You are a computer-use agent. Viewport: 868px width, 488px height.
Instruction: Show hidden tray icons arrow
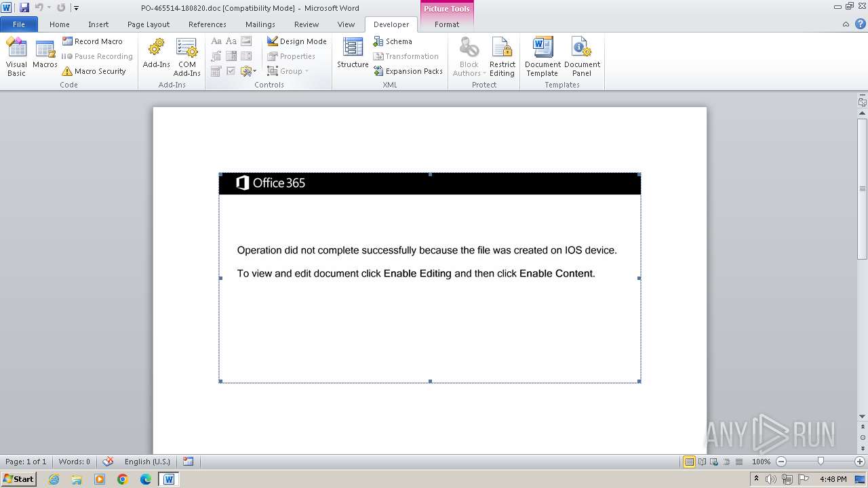pos(756,479)
